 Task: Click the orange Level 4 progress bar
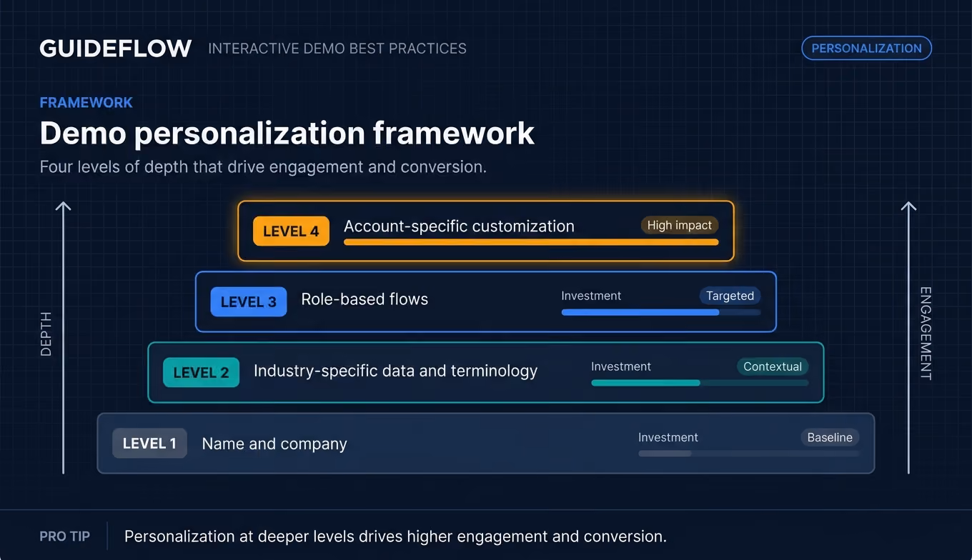click(x=531, y=242)
